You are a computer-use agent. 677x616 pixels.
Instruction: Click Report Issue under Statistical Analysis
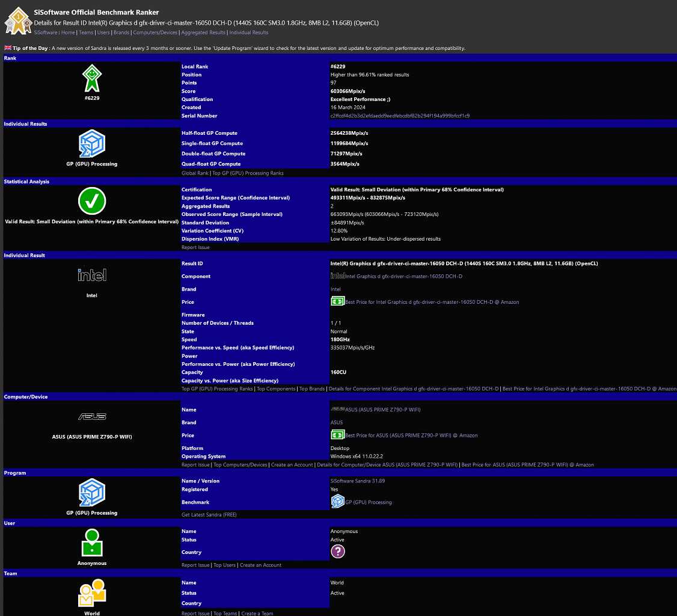point(195,247)
